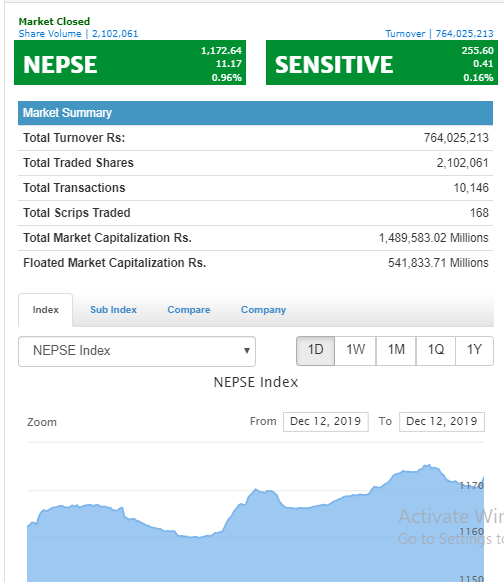504x582 pixels.
Task: Click the Total Traded Shares label
Action: [78, 163]
